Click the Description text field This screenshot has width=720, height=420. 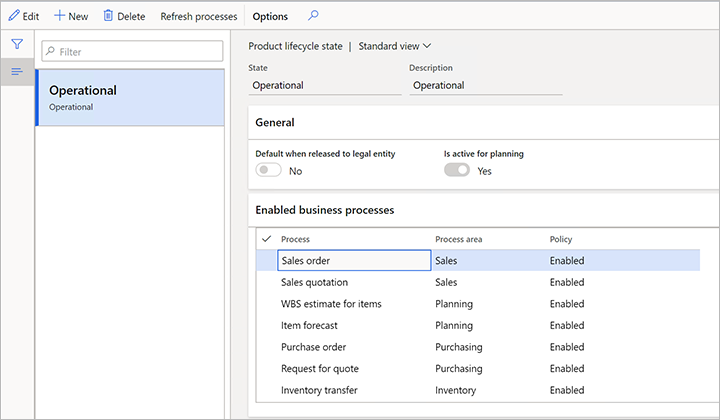pos(485,86)
